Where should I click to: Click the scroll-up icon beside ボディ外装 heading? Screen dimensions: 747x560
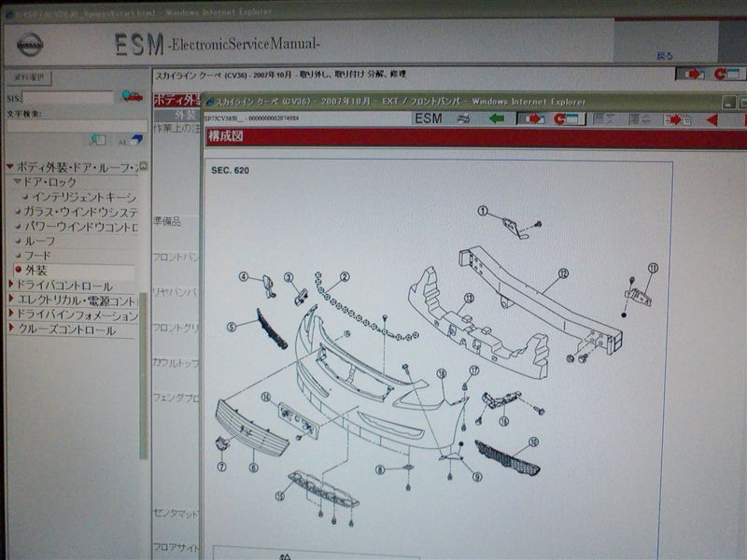click(x=144, y=166)
